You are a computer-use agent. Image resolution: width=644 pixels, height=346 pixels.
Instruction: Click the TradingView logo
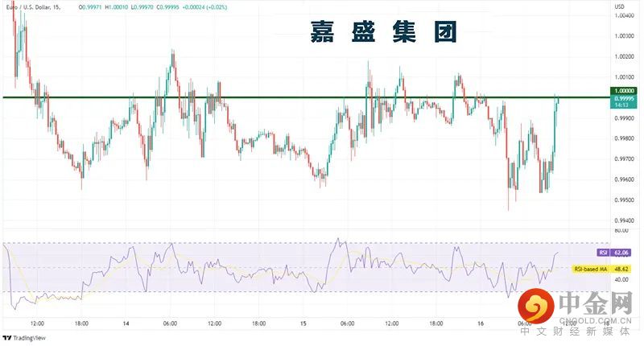pos(24,338)
